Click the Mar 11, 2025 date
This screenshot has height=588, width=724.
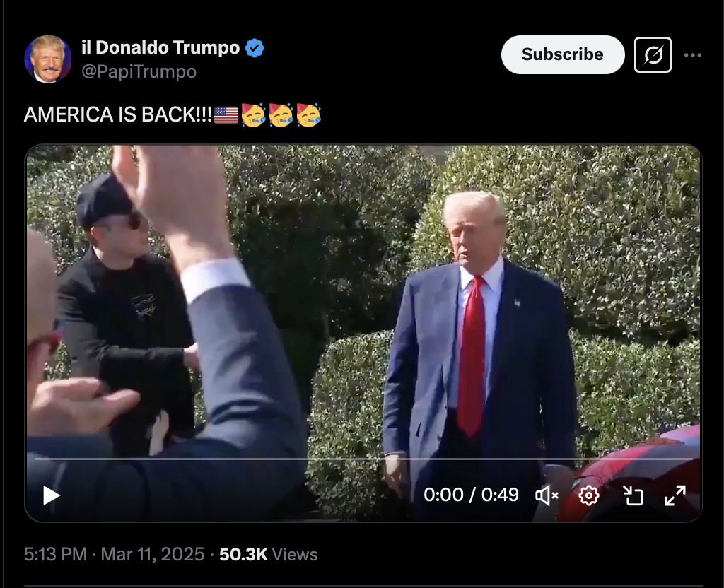(153, 554)
